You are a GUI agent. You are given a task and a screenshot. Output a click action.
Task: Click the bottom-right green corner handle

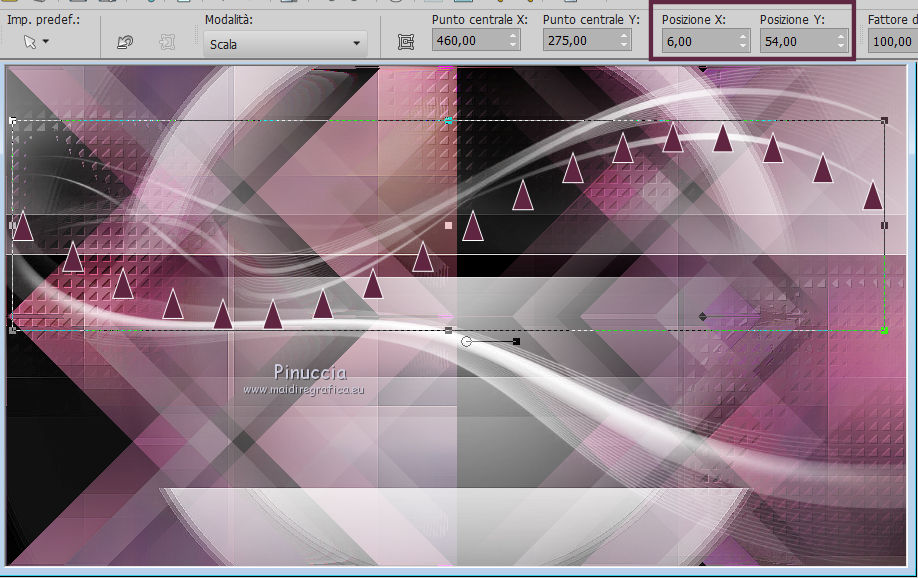click(885, 331)
